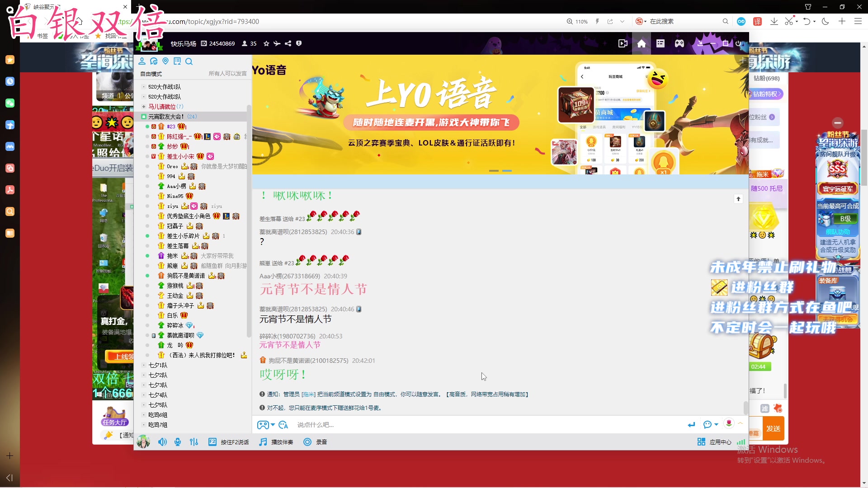
Task: Mute the microphone icon
Action: coord(177,441)
